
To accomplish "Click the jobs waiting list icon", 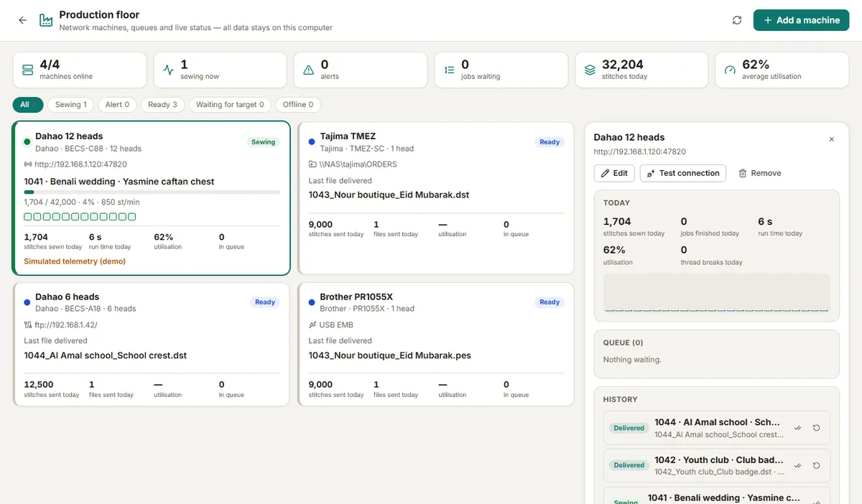I will (x=450, y=70).
